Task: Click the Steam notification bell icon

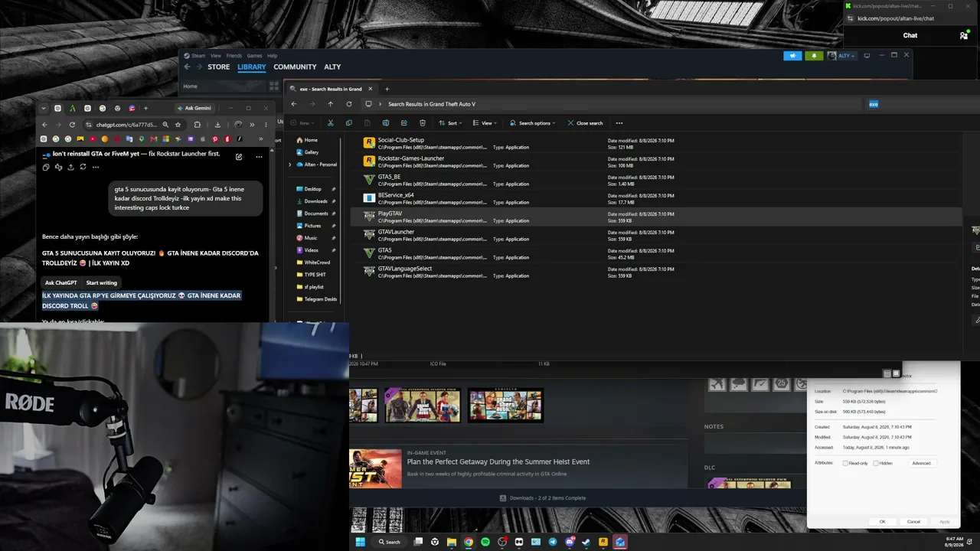Action: [814, 56]
